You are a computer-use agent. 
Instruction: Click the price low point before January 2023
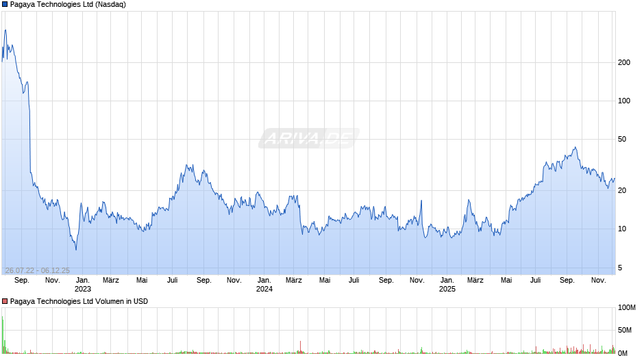(76, 249)
